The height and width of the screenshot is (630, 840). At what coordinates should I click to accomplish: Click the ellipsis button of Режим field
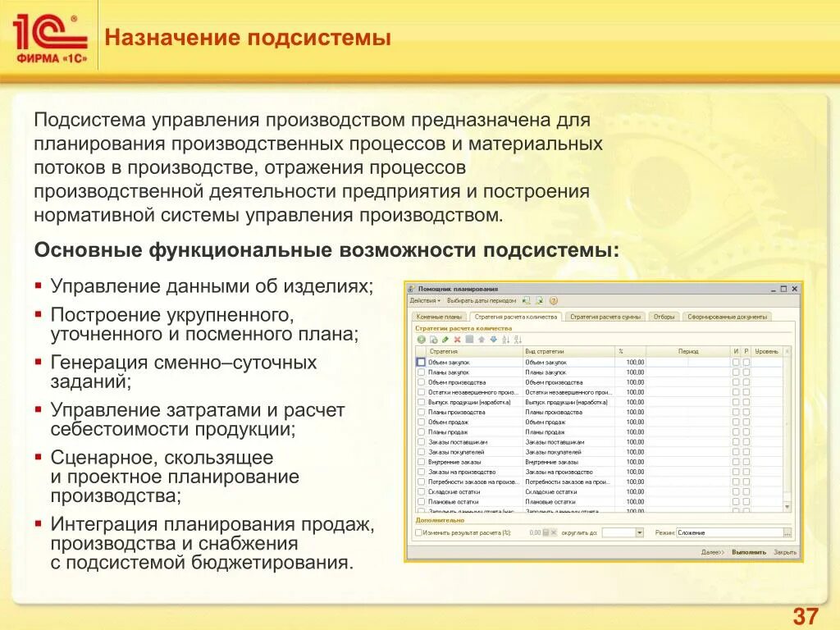click(x=787, y=533)
